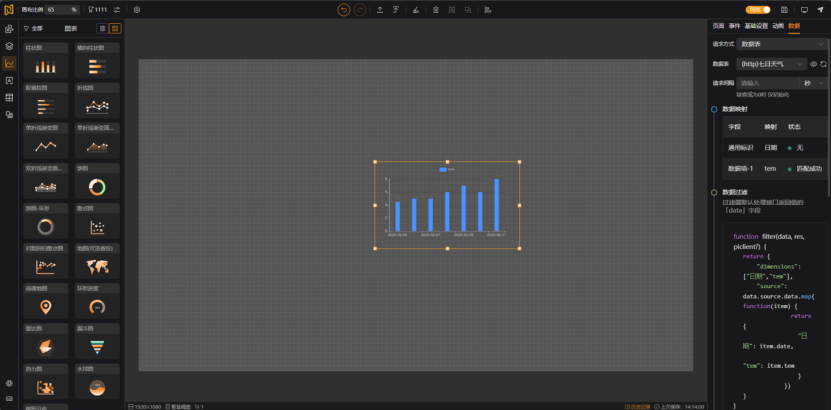Click the swap icon next to 1111
This screenshot has height=410, width=831.
tap(117, 10)
